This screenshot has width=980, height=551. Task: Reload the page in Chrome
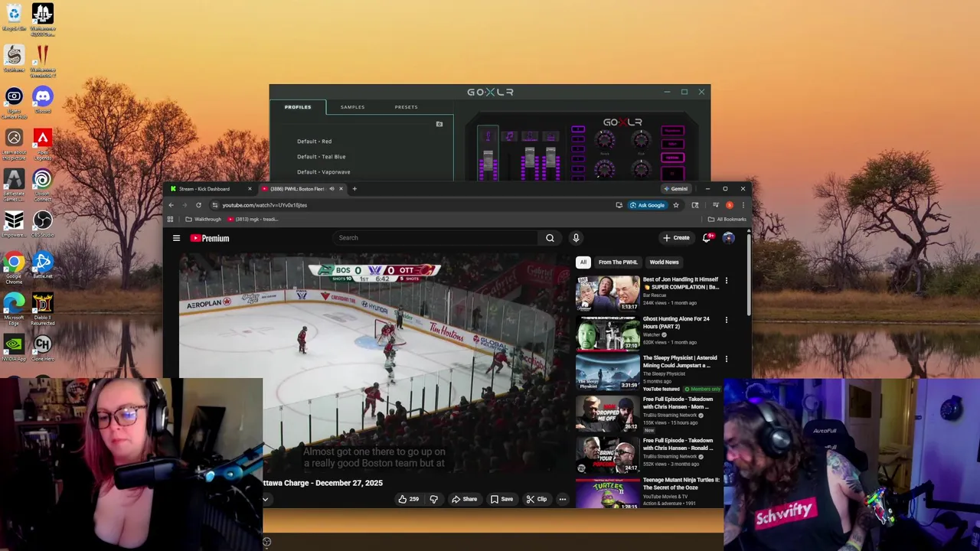point(198,205)
